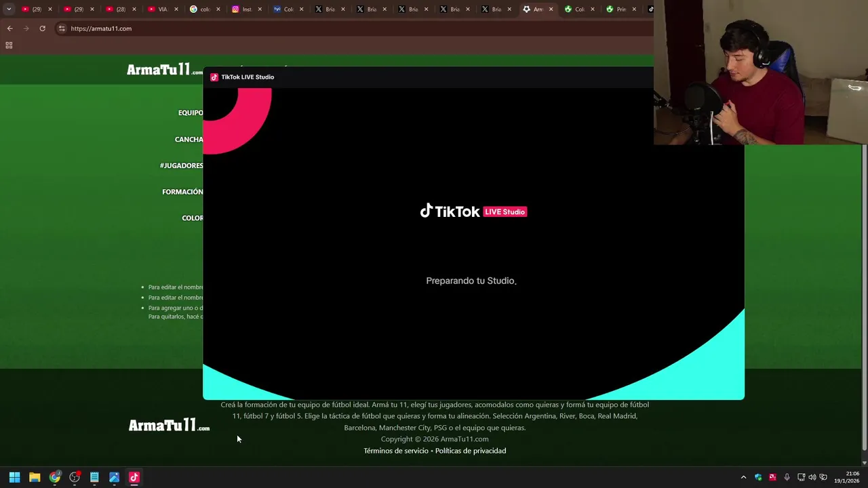Click the TikTok LIVE Studio title bar icon

coord(214,77)
